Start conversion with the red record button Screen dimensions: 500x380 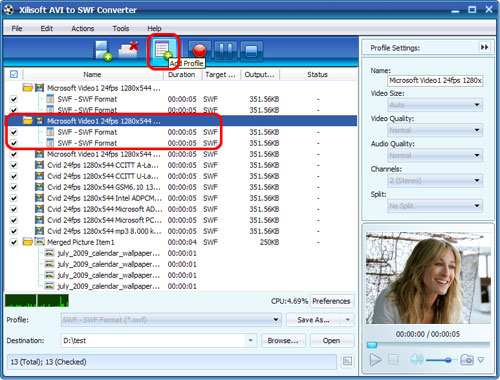[x=200, y=51]
